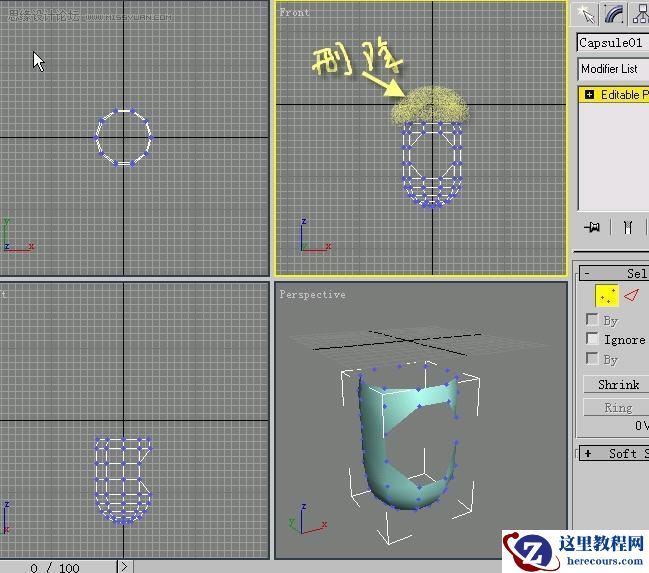Expand the Soft Selection rollout
The height and width of the screenshot is (573, 649).
(614, 453)
